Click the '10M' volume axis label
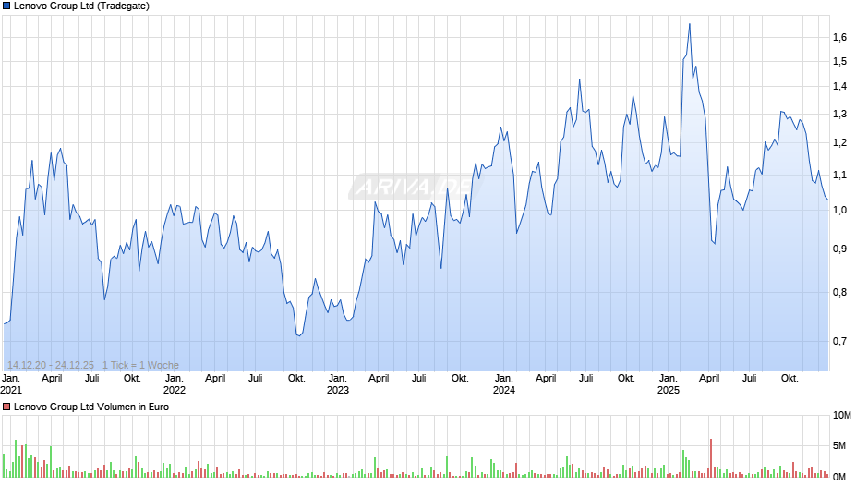Viewport: 868px width, 486px height. 842,415
